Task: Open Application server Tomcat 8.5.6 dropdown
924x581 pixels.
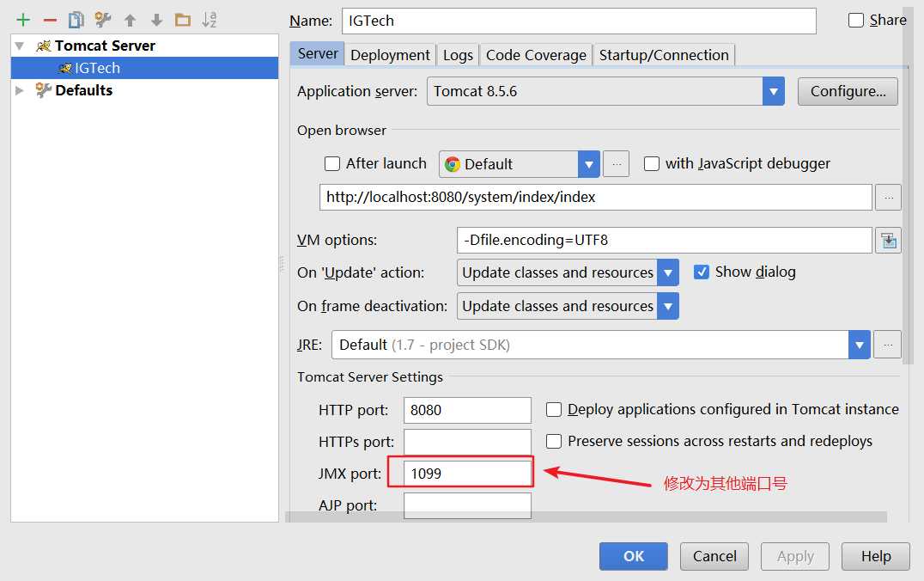Action: [605, 91]
